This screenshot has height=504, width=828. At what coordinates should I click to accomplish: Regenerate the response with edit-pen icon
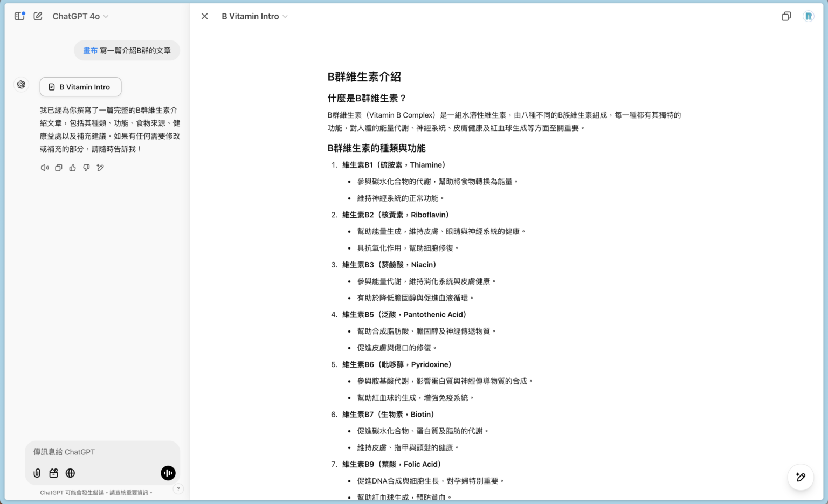(x=100, y=168)
